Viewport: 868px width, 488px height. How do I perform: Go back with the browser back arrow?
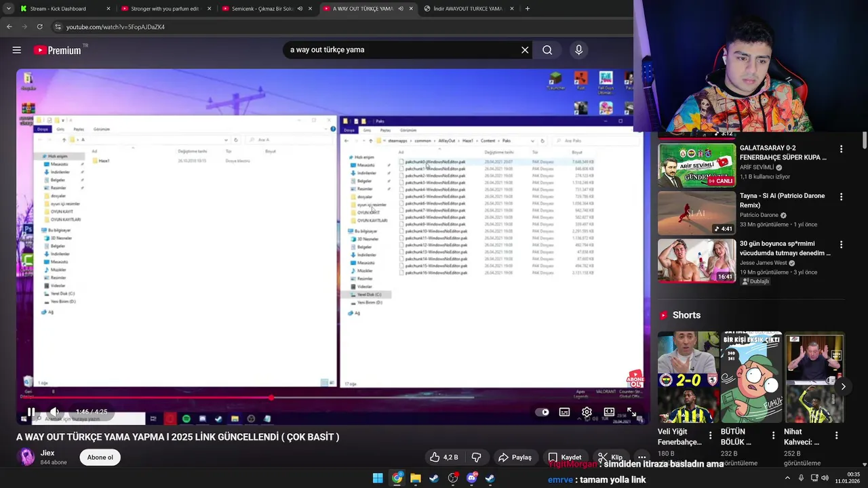tap(9, 27)
